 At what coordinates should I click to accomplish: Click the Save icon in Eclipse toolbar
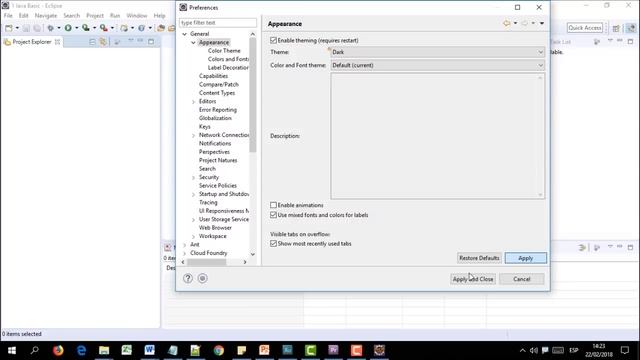coord(26,28)
